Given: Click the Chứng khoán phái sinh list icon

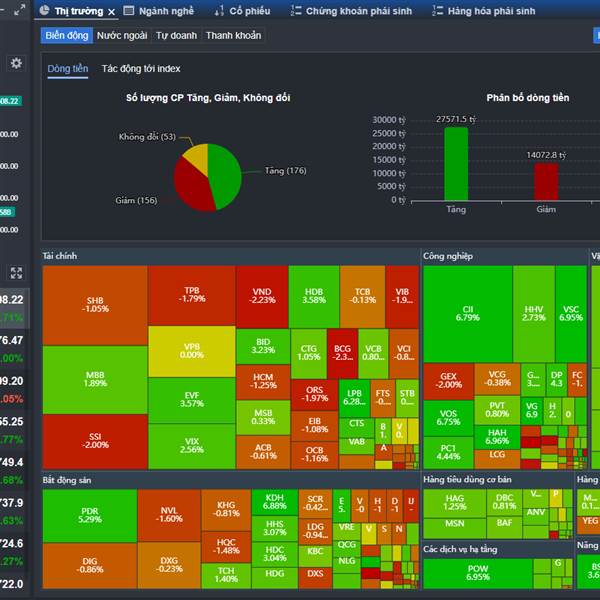Looking at the screenshot, I should (x=296, y=11).
